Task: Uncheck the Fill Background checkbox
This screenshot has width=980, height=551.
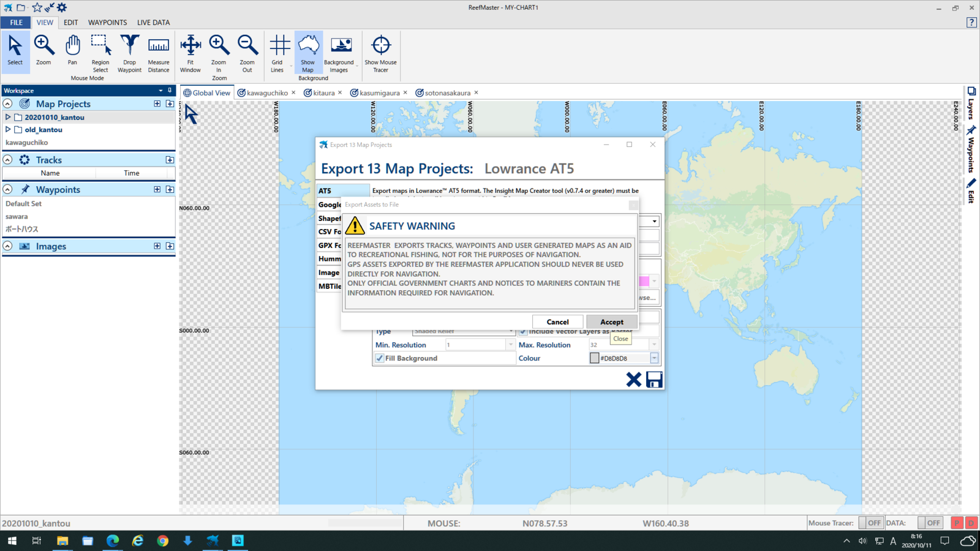Action: (380, 358)
